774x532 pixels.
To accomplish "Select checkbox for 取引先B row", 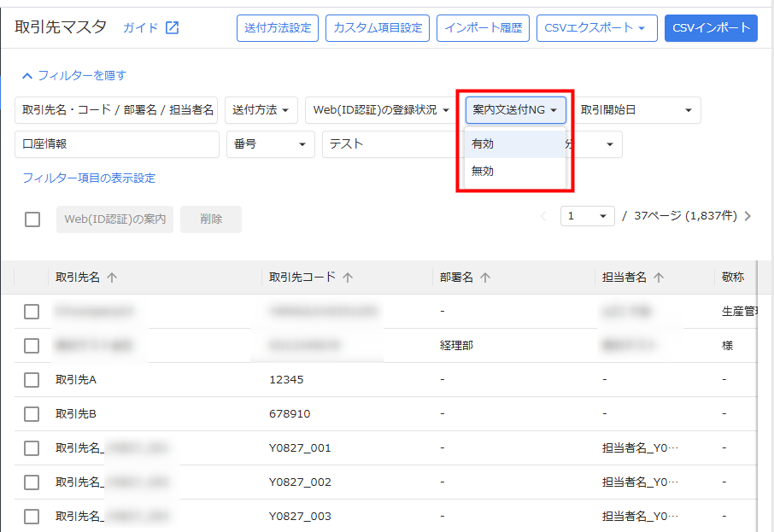I will coord(32,414).
